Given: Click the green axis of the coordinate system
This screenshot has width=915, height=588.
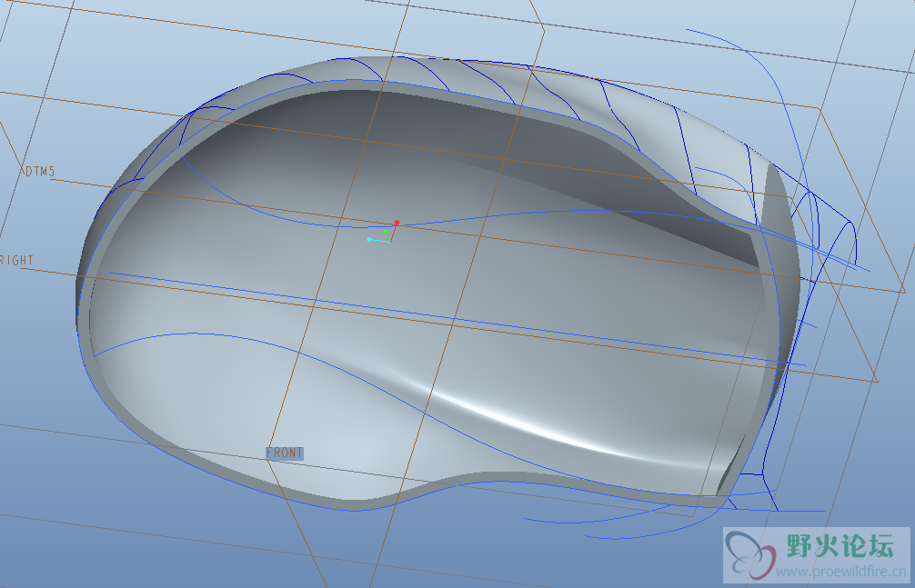Looking at the screenshot, I should click(x=386, y=234).
